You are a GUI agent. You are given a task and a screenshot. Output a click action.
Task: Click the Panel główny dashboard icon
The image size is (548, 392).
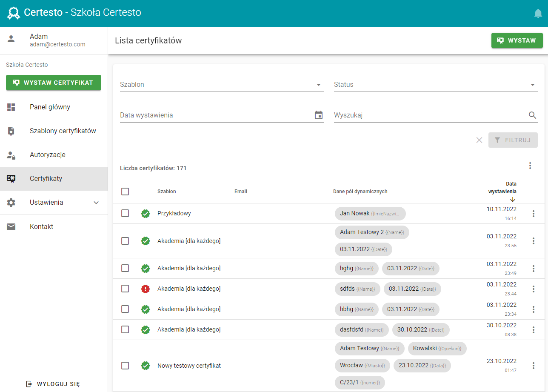pyautogui.click(x=11, y=107)
